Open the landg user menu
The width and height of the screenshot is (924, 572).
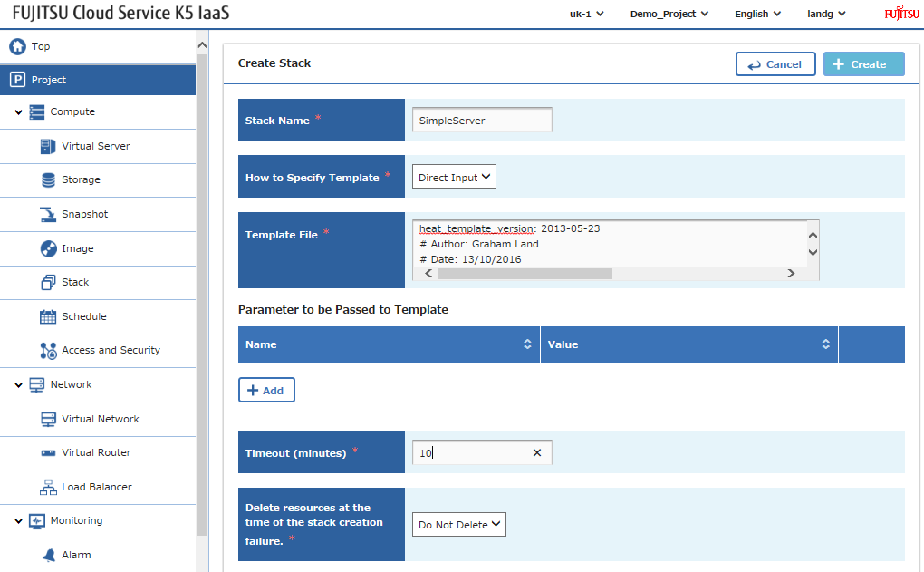click(x=826, y=14)
